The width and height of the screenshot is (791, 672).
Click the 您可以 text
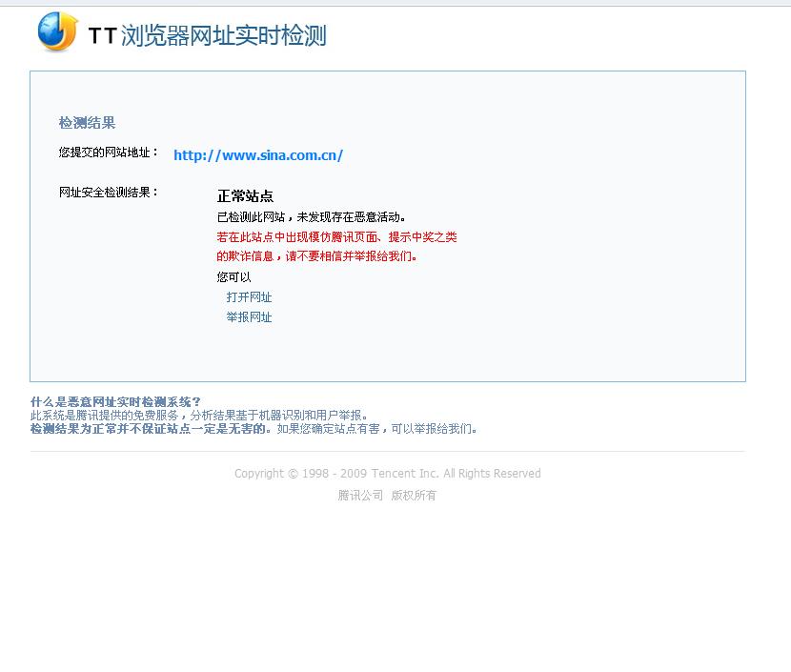234,277
